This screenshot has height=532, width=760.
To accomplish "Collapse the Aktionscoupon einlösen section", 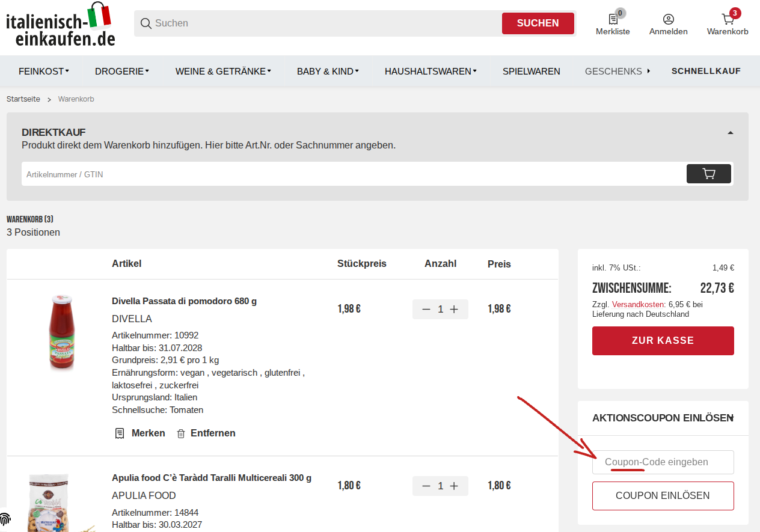I will pos(731,418).
